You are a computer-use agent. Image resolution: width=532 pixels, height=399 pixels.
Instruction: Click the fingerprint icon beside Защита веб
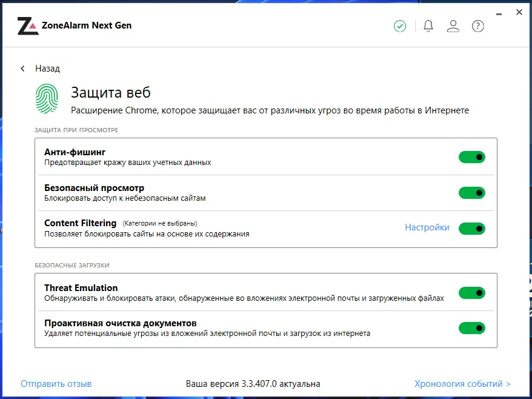click(45, 98)
